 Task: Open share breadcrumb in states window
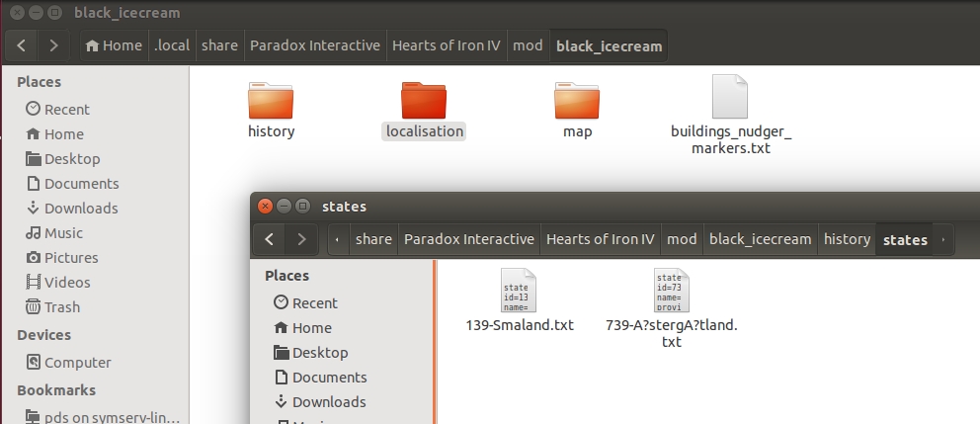(x=373, y=239)
